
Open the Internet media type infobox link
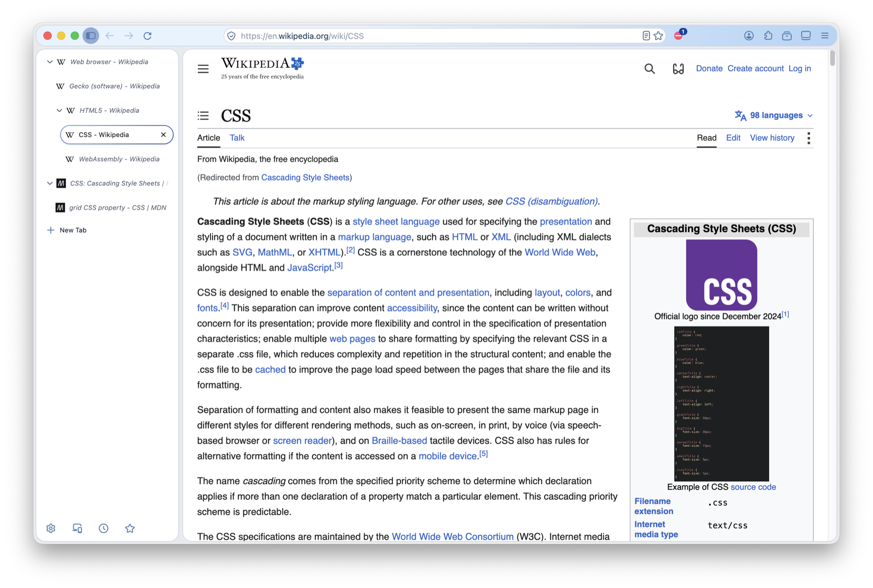(656, 529)
